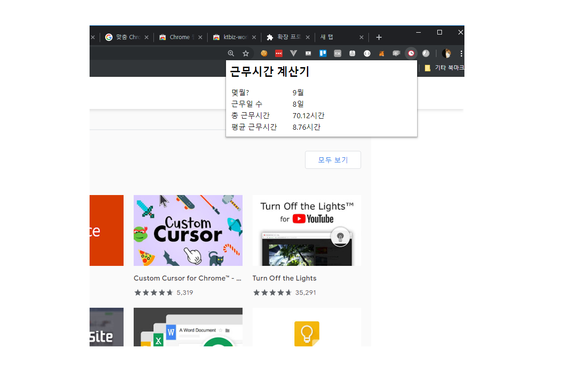Open the MetaMask fox extension
This screenshot has height=368, width=588.
pos(381,53)
